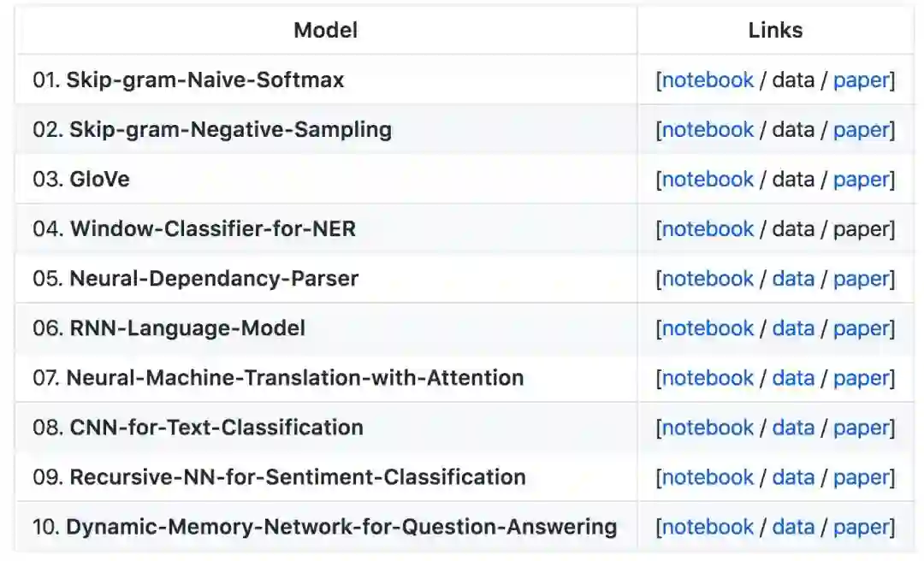This screenshot has height=561, width=924.
Task: Open the GloVe paper link
Action: pyautogui.click(x=862, y=180)
